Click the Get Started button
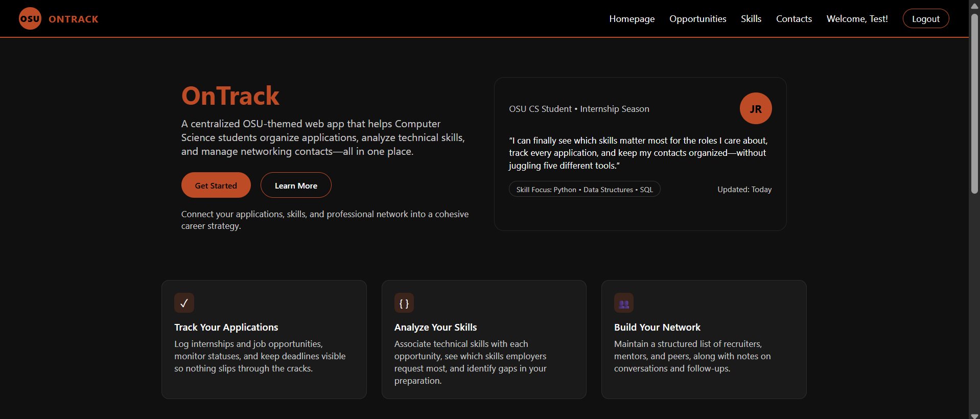980x419 pixels. (x=216, y=185)
